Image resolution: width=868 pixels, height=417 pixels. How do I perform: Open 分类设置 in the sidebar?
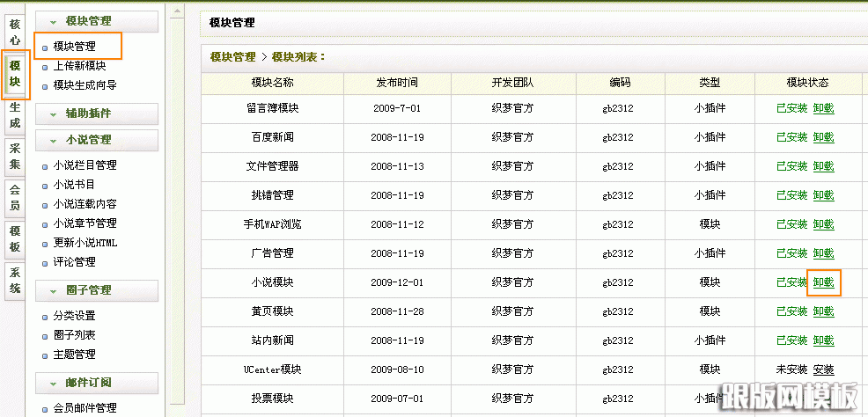coord(74,316)
